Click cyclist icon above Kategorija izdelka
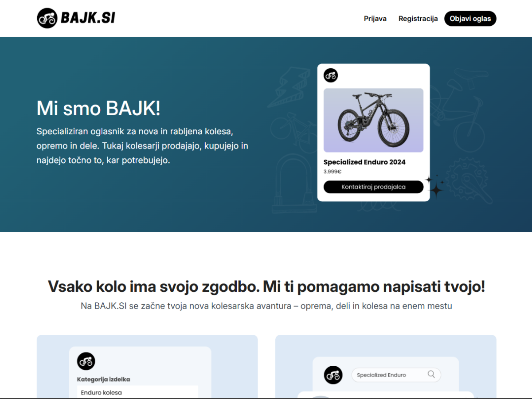This screenshot has height=399, width=532. point(86,361)
